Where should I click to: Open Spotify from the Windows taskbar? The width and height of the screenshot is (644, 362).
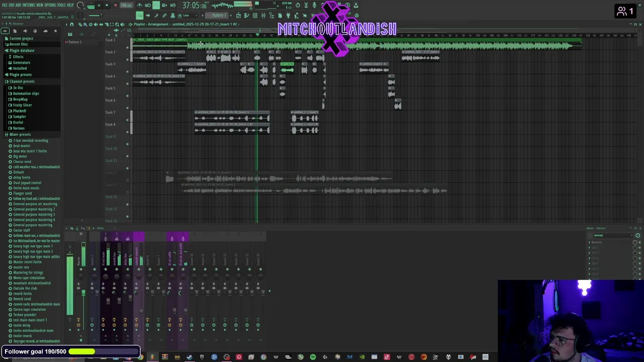(x=312, y=357)
